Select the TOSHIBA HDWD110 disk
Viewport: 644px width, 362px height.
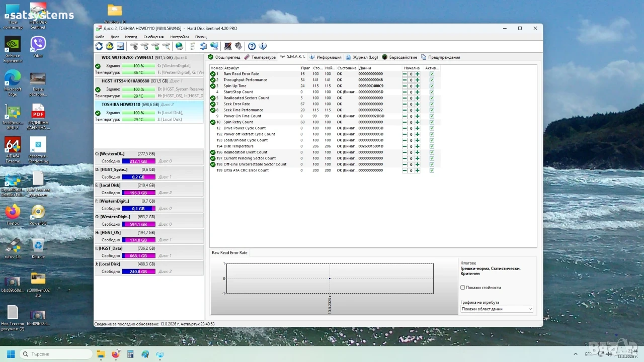pos(149,112)
